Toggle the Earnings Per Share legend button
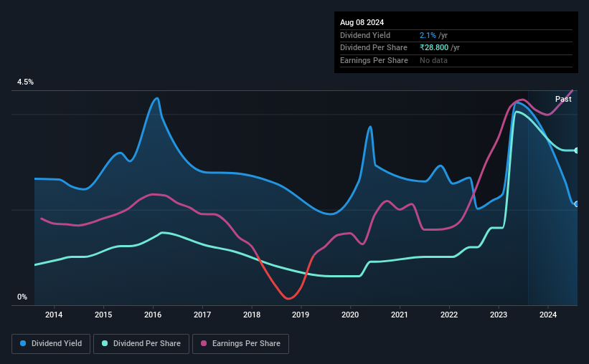The width and height of the screenshot is (589, 364). 240,344
